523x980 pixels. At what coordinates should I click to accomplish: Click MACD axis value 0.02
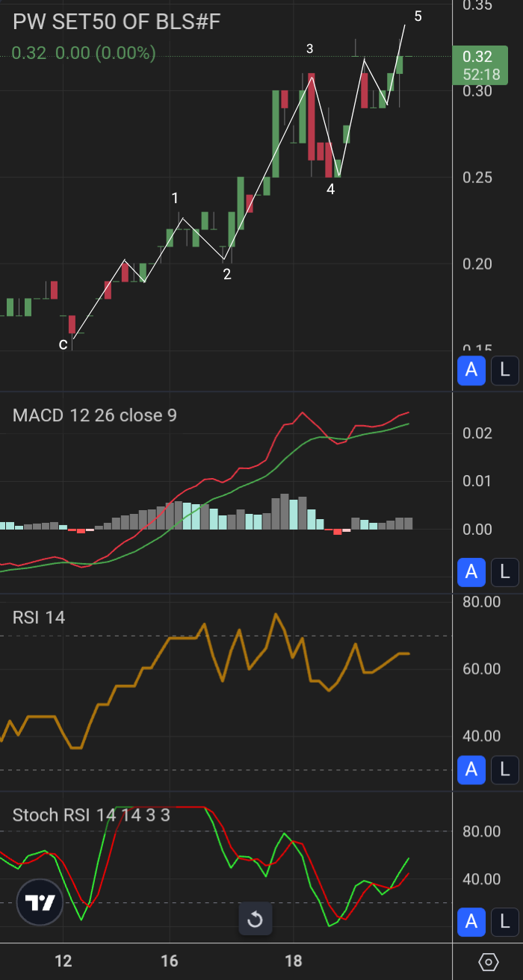click(x=477, y=433)
